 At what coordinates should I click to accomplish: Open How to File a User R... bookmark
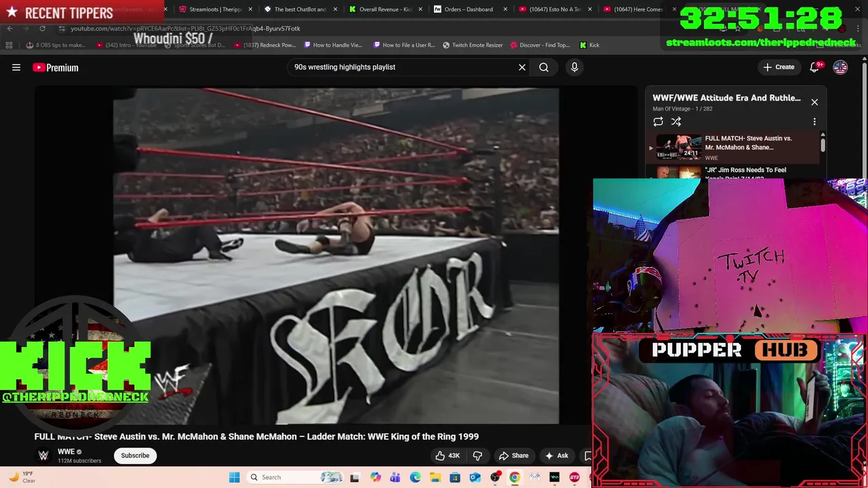(x=404, y=45)
